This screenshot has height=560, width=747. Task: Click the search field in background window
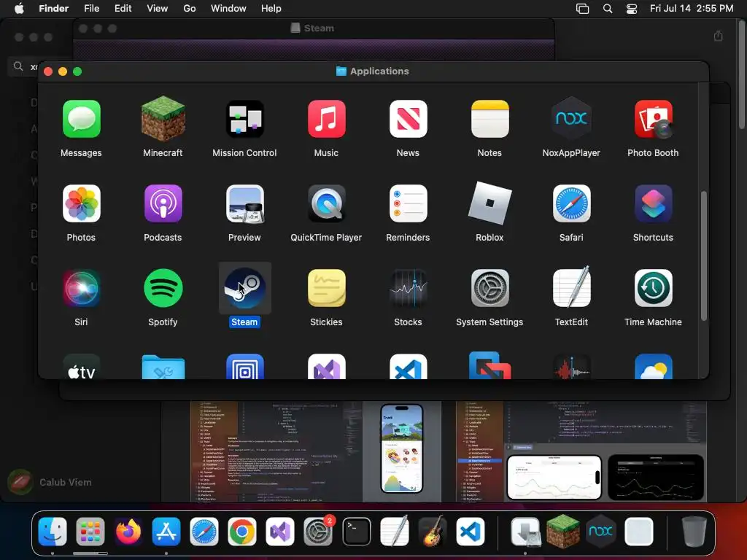tap(24, 66)
